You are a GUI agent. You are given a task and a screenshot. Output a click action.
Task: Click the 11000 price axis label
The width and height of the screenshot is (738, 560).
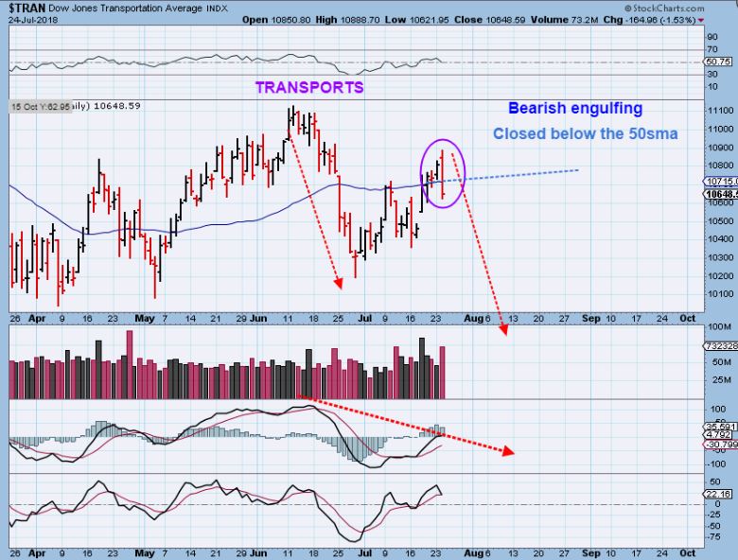point(720,129)
